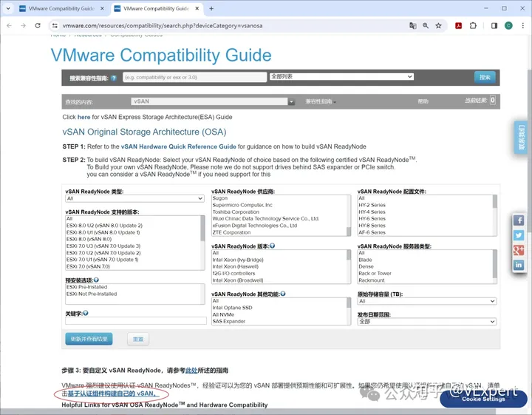532x415 pixels.
Task: Click the address bar URL
Action: [162, 25]
